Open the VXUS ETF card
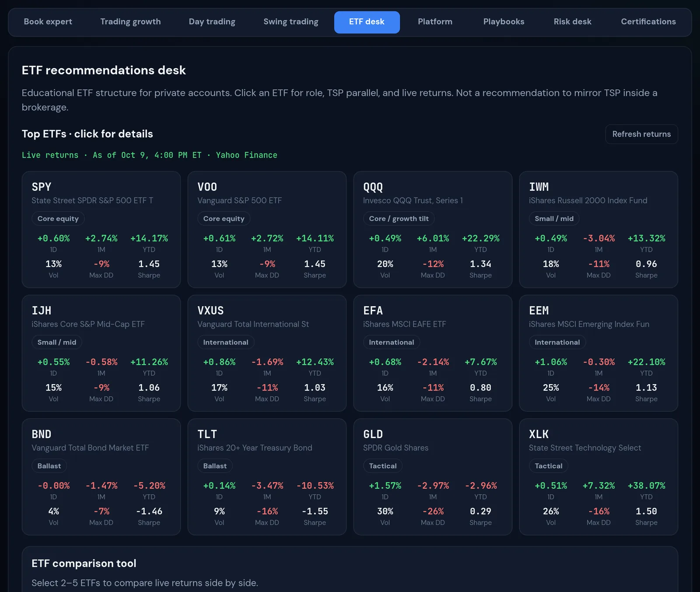Viewport: 700px width, 592px height. pos(267,353)
